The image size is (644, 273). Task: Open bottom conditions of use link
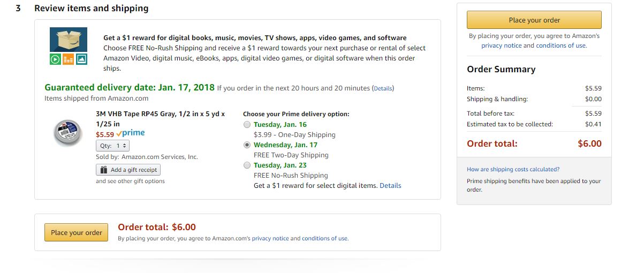[324, 238]
